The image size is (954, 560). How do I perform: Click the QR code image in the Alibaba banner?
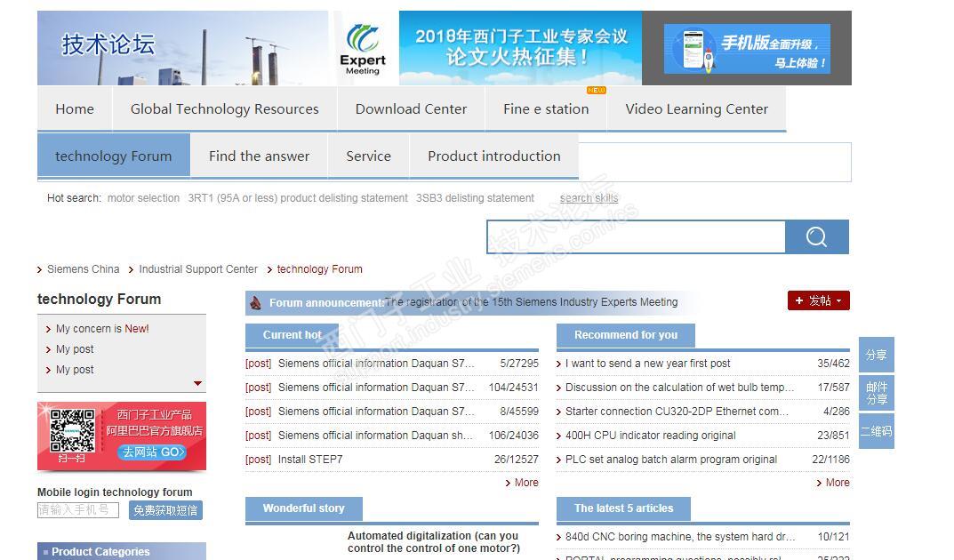[x=72, y=430]
